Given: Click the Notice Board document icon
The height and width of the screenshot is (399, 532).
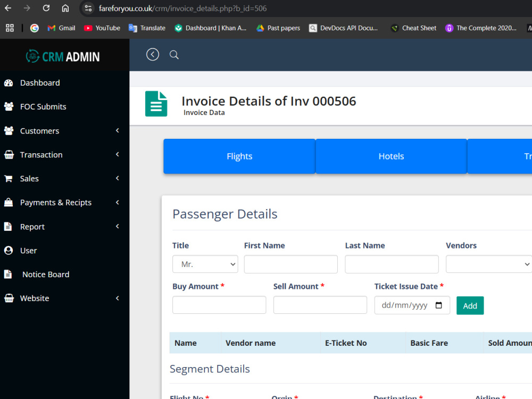Looking at the screenshot, I should [x=8, y=274].
